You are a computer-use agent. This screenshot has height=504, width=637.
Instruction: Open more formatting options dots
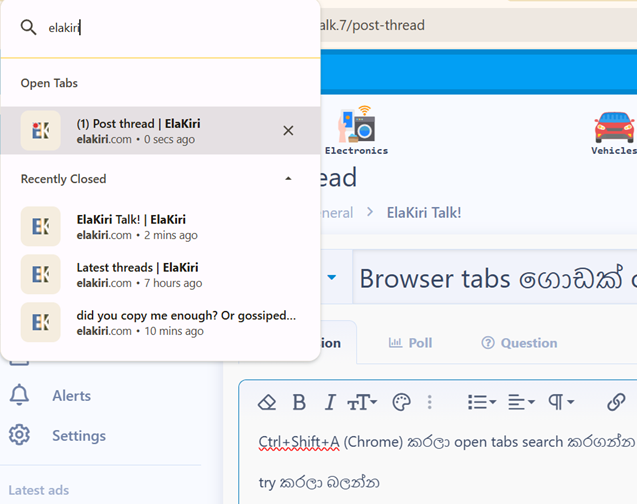pyautogui.click(x=429, y=402)
